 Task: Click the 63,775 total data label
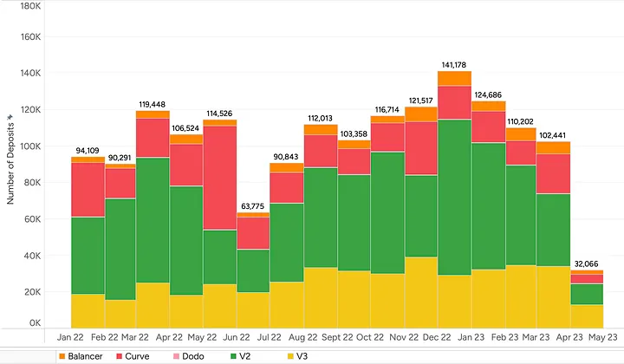pyautogui.click(x=253, y=205)
